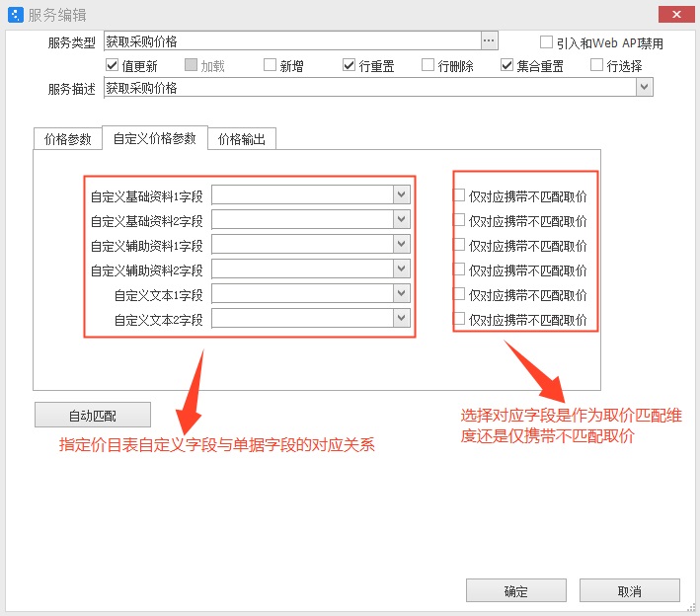Click the 自动匹配 button
Viewport: 700px width, 616px height.
pos(93,415)
